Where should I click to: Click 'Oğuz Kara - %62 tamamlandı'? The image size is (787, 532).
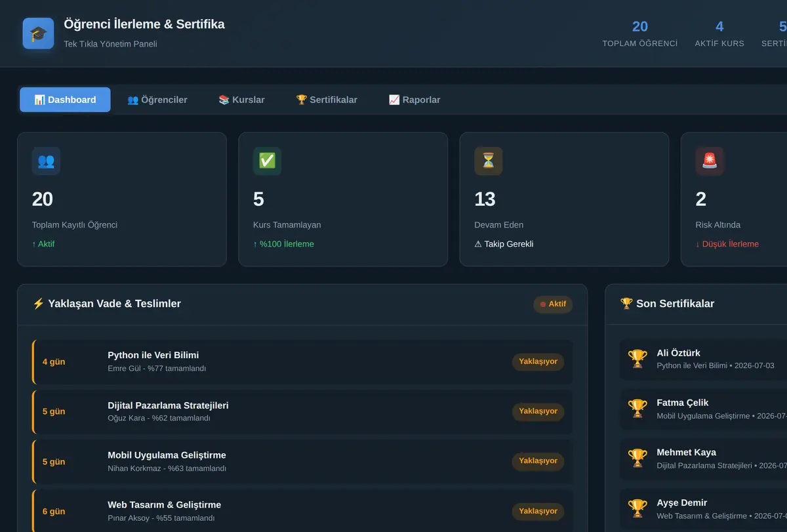coord(159,419)
